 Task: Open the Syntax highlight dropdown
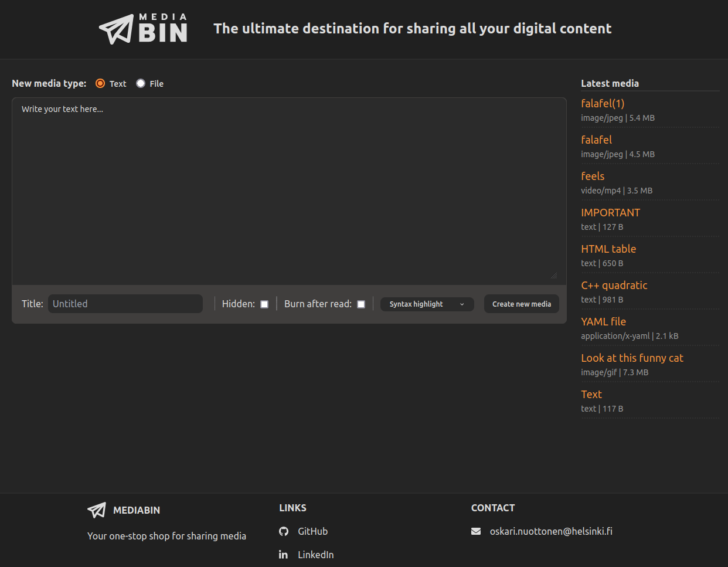(x=427, y=304)
